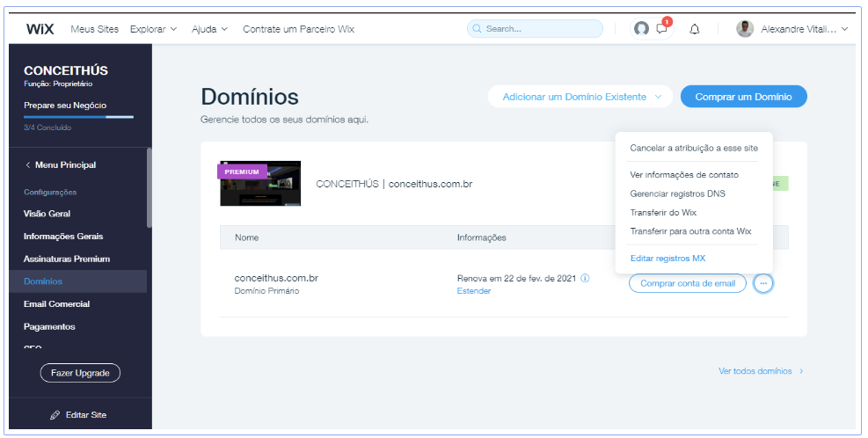Go back to Menu Principal
The width and height of the screenshot is (868, 438).
tap(61, 164)
